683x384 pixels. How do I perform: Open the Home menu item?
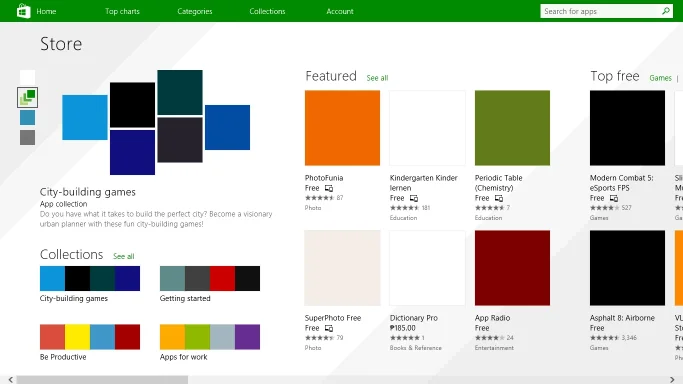point(46,11)
